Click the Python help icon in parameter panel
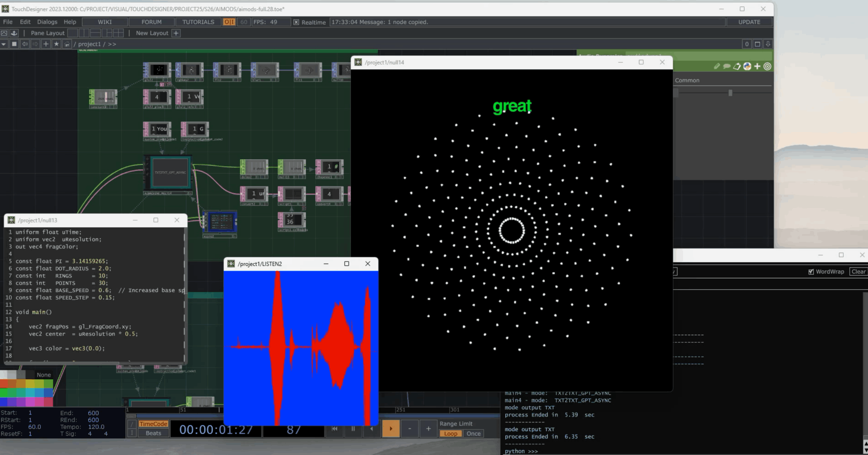The image size is (868, 455). pos(747,66)
